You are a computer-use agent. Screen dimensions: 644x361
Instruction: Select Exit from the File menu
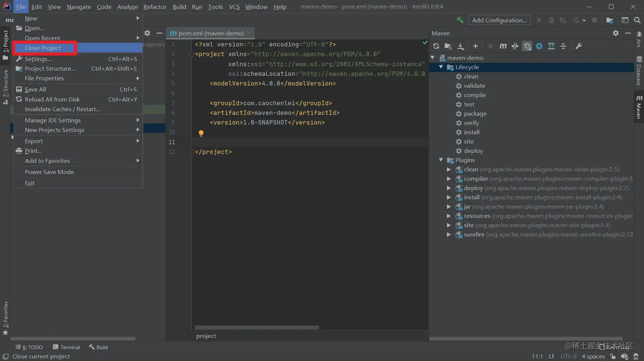coord(78,183)
